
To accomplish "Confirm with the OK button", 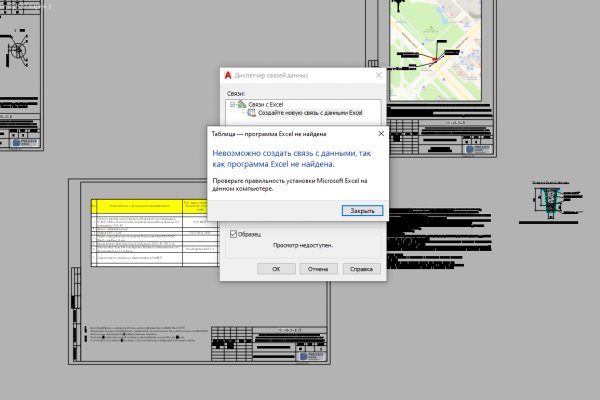I will [276, 268].
